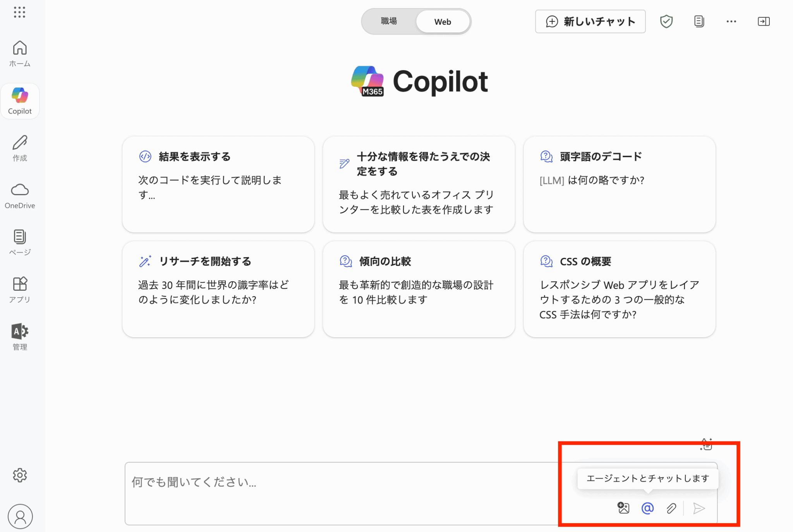The image size is (793, 532).
Task: Select the 結果を表示する prompt card
Action: click(218, 184)
